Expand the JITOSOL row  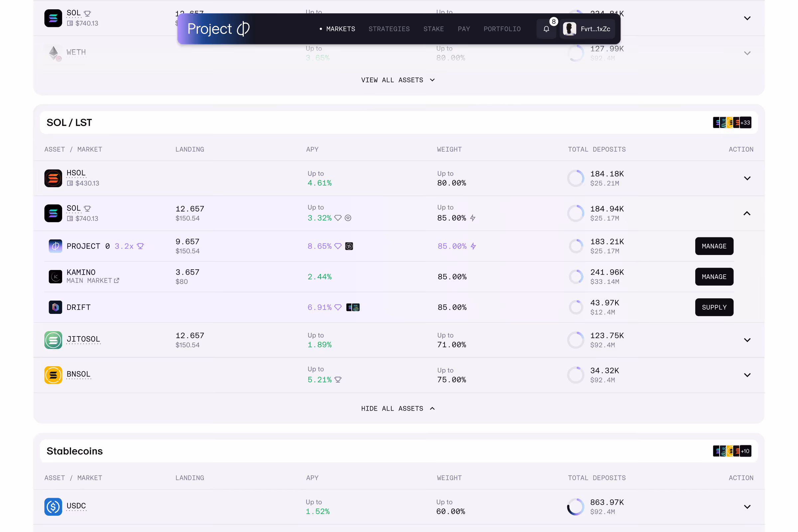pyautogui.click(x=747, y=340)
